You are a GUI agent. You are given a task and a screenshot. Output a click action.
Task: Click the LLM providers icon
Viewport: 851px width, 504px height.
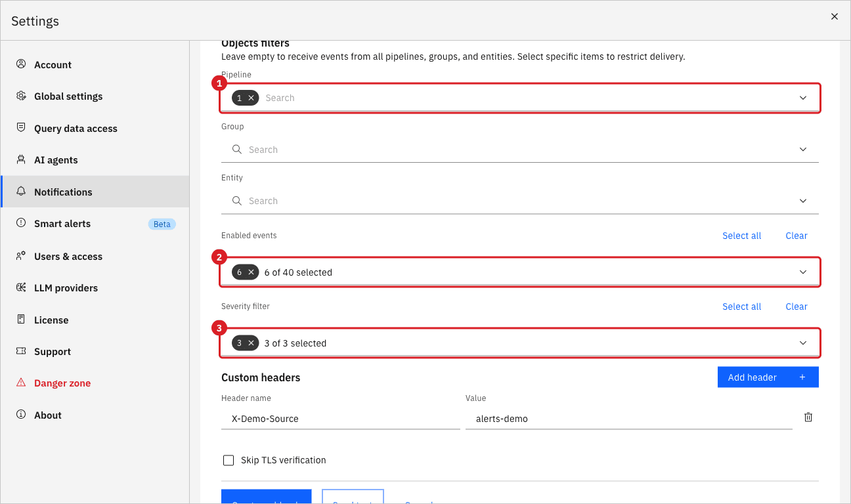pyautogui.click(x=21, y=287)
